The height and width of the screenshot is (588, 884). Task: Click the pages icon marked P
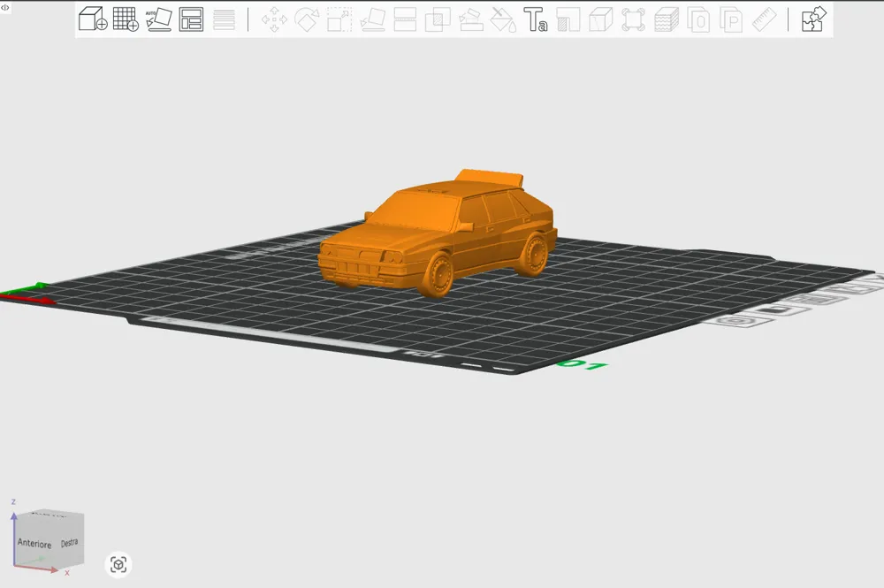click(x=731, y=19)
